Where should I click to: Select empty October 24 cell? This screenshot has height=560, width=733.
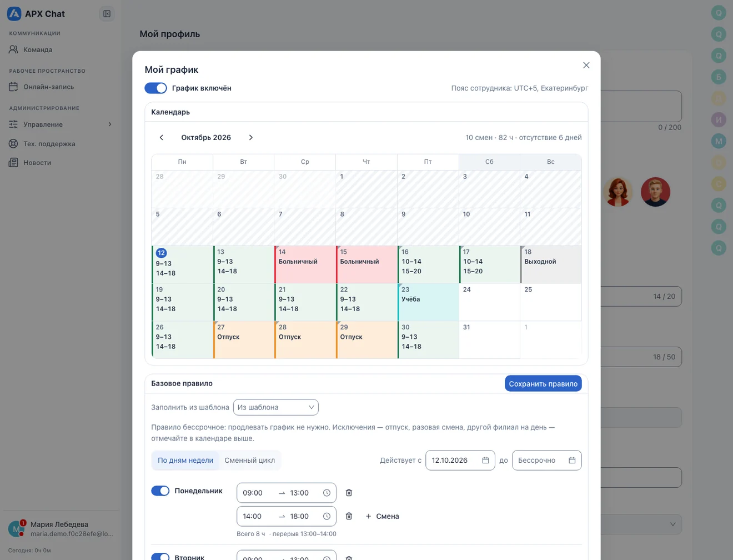click(489, 302)
